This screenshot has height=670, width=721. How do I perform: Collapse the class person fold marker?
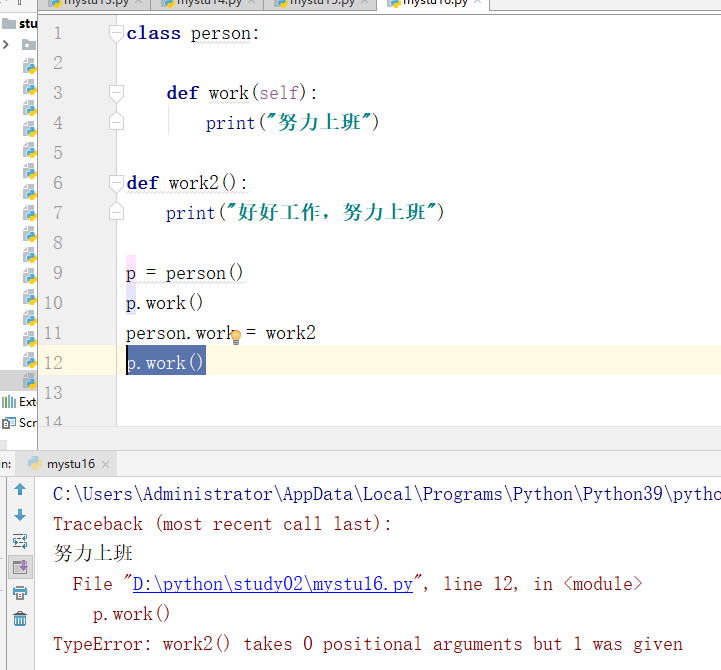click(116, 34)
